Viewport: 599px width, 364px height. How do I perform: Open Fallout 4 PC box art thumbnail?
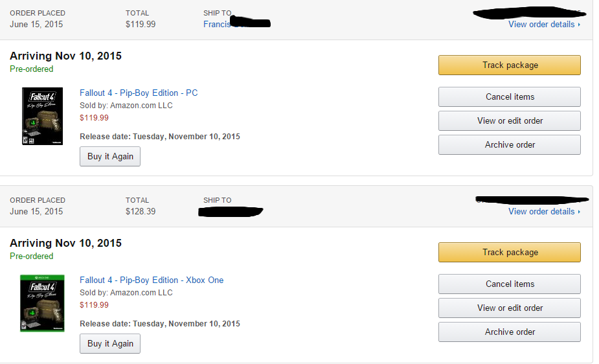[x=42, y=116]
